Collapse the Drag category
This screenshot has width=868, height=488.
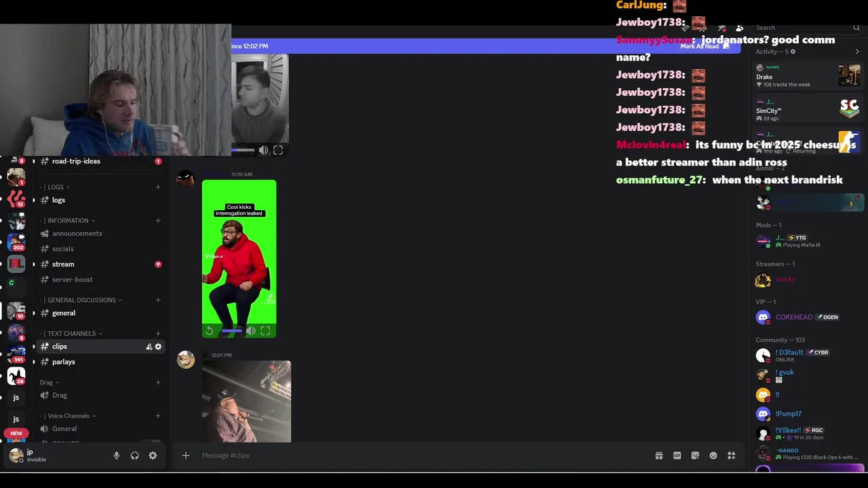point(50,382)
